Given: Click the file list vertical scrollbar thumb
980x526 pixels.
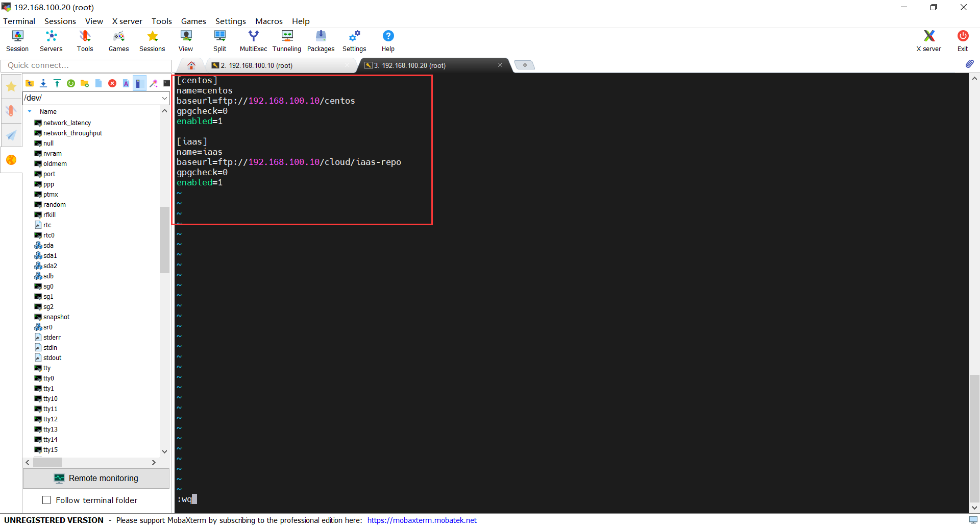Looking at the screenshot, I should (164, 240).
